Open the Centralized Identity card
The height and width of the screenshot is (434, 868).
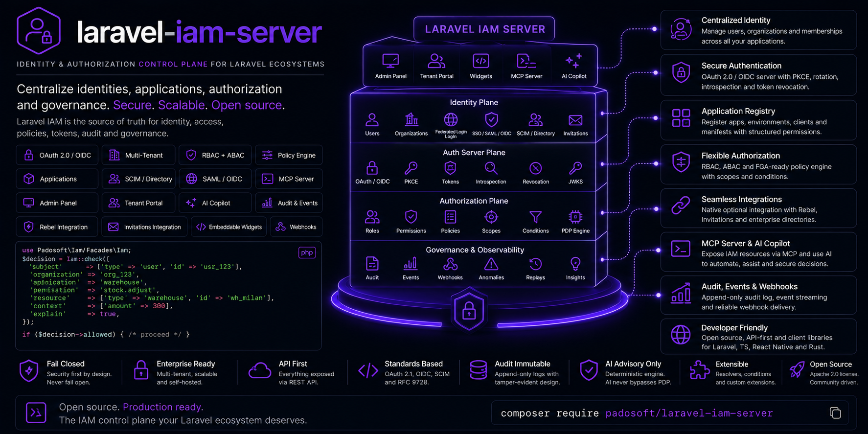pos(758,30)
